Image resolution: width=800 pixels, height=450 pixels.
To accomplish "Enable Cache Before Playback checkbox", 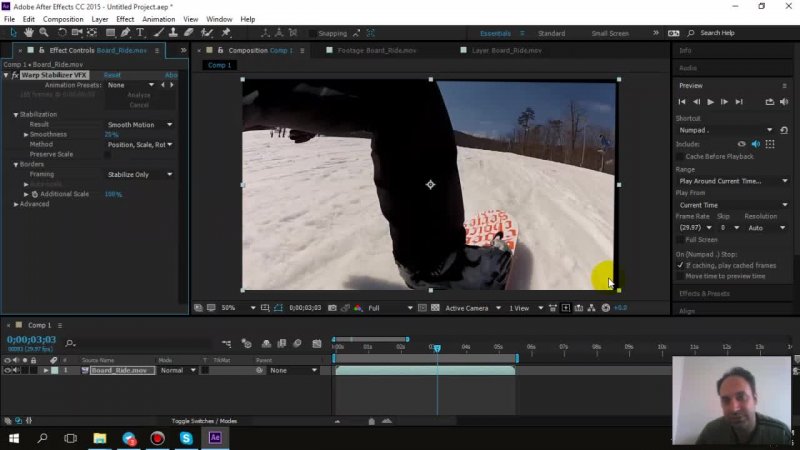I will click(x=680, y=156).
